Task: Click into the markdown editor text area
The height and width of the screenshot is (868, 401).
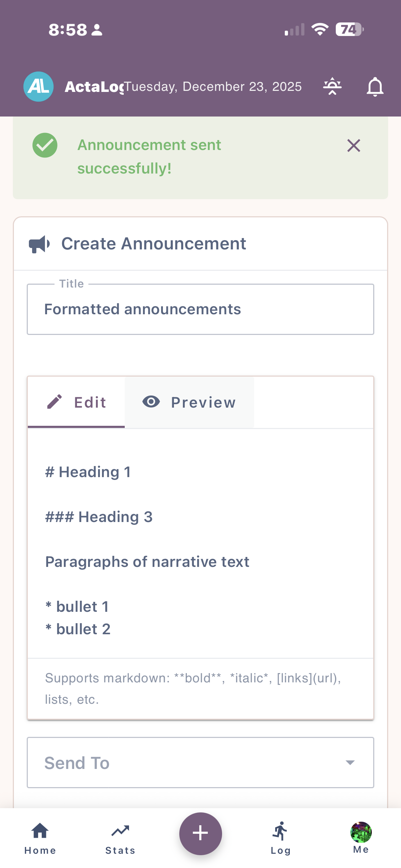Action: (200, 549)
